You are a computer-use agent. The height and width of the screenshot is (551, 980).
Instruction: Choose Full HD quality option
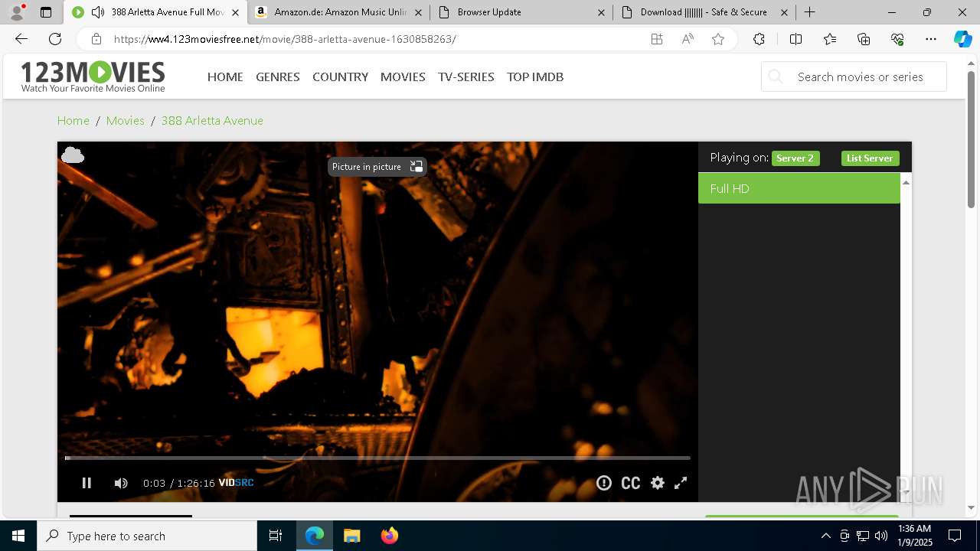click(x=799, y=188)
